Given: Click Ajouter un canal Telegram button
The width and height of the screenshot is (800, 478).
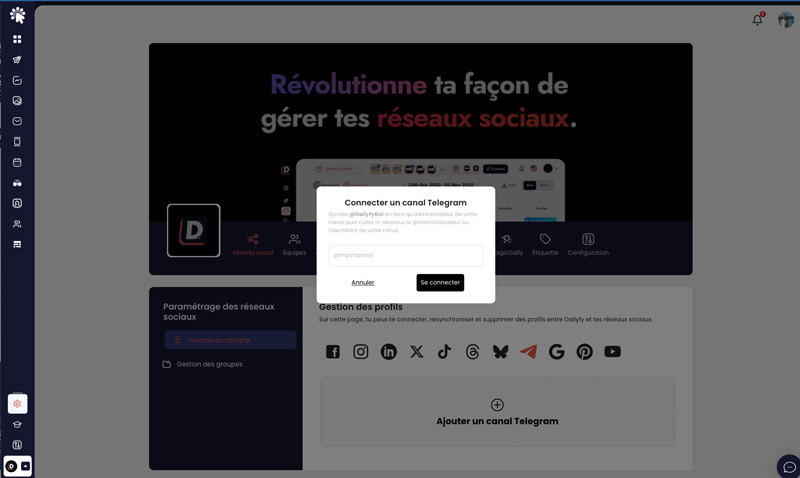Looking at the screenshot, I should [497, 412].
